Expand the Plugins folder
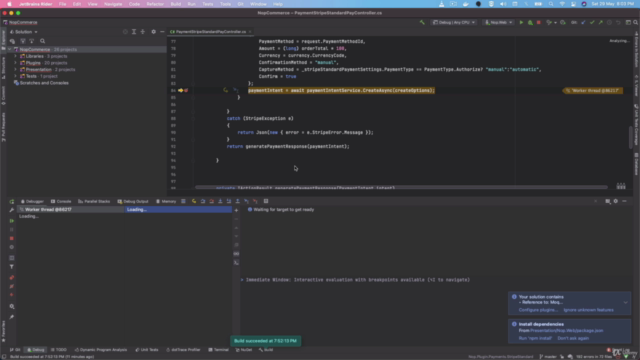This screenshot has height=360, width=640. [16, 63]
